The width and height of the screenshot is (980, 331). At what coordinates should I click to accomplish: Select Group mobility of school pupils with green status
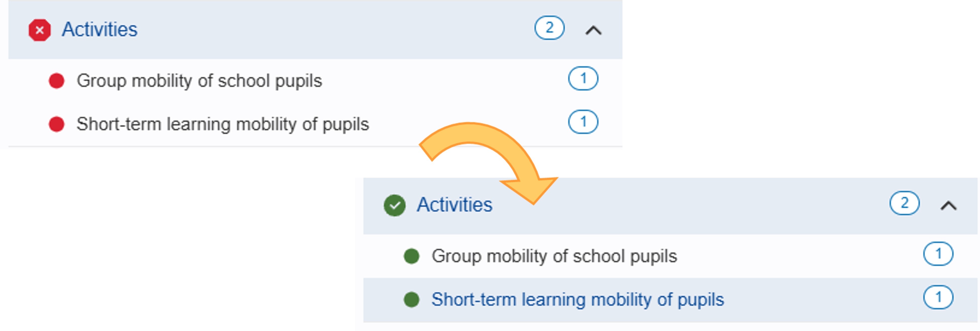click(x=554, y=256)
